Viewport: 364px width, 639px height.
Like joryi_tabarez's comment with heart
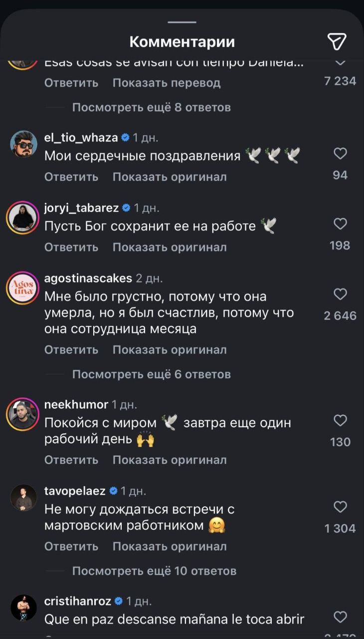340,224
